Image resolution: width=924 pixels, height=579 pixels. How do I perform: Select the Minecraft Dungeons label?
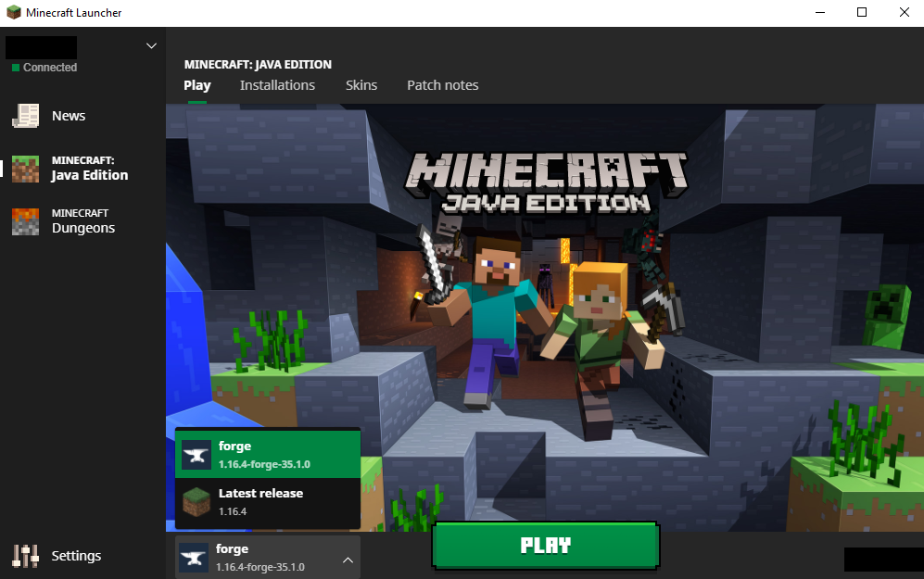(83, 221)
